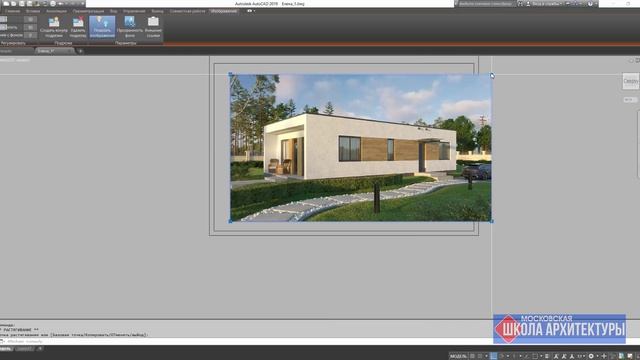This screenshot has width=640, height=360.
Task: Open External references (Внешние ссылки) palette
Action: coord(153,27)
